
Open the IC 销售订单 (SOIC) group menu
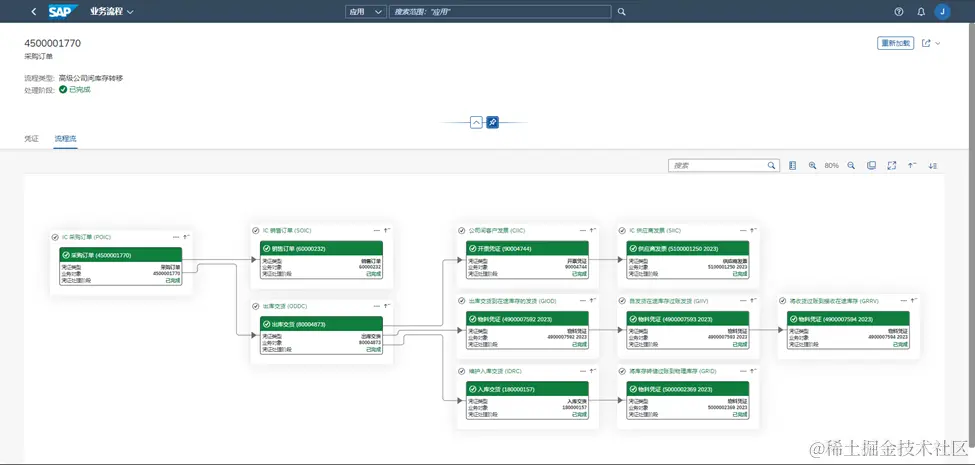pos(376,230)
